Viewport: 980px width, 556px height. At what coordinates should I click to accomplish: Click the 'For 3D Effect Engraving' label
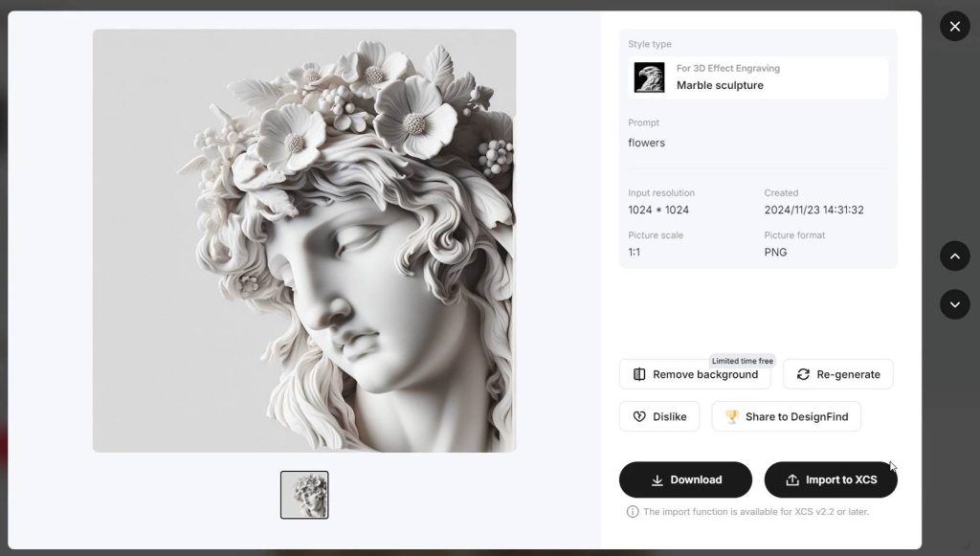tap(728, 68)
